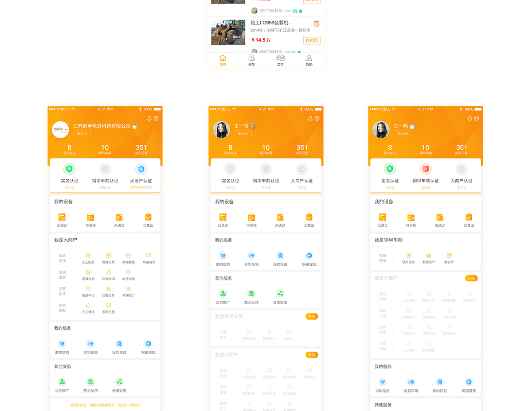Viewport: 532px width, 411px height.
Task: Open 钢镚提现 icon on middle phone
Action: tap(309, 256)
